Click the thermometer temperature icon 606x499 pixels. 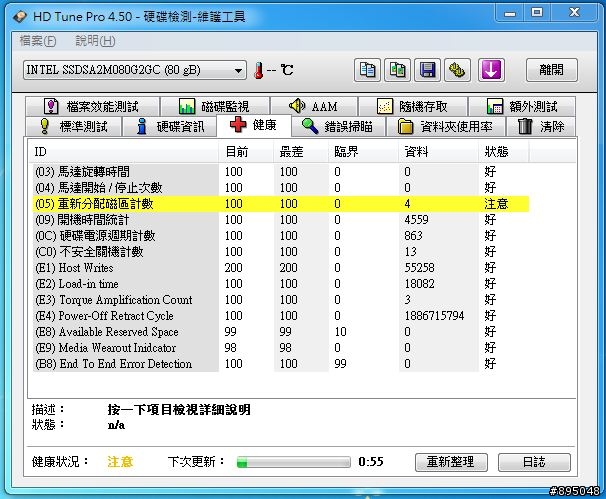click(259, 70)
